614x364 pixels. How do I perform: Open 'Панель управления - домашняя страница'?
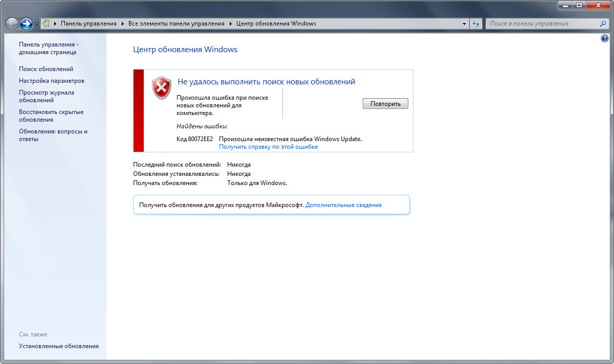49,48
